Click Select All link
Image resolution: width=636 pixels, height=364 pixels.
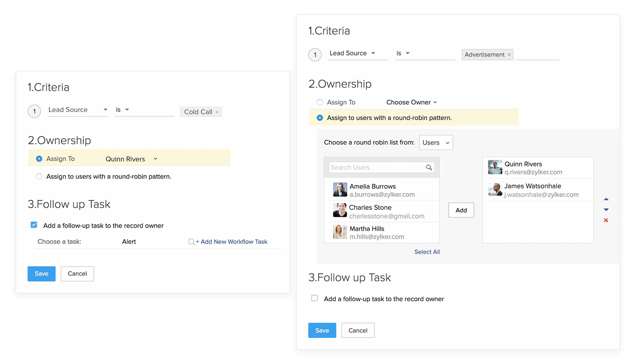pos(427,252)
